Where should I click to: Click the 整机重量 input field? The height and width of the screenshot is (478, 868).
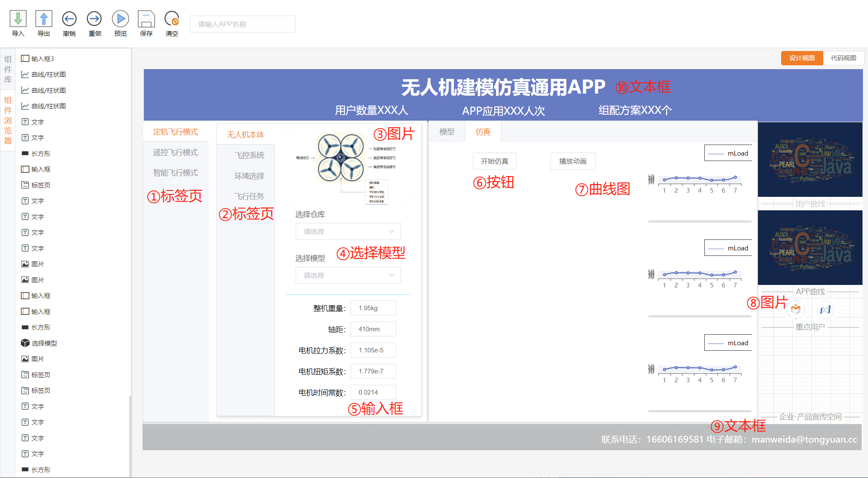tap(373, 308)
